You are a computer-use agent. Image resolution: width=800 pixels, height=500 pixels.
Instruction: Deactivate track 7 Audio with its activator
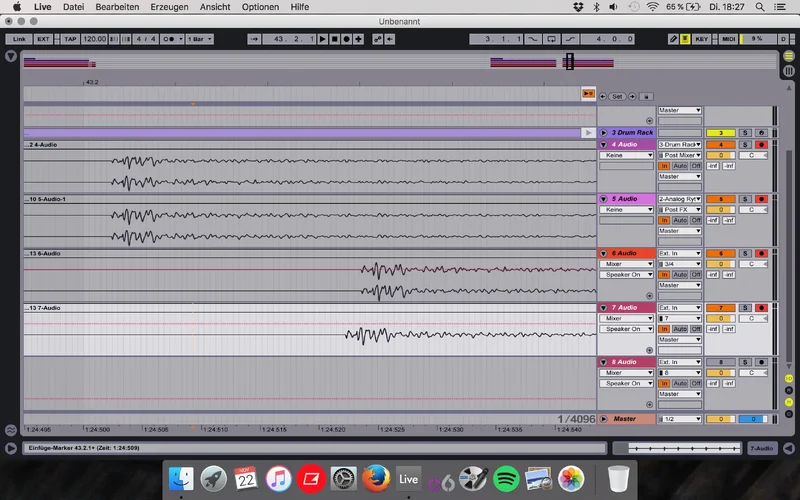[x=720, y=307]
